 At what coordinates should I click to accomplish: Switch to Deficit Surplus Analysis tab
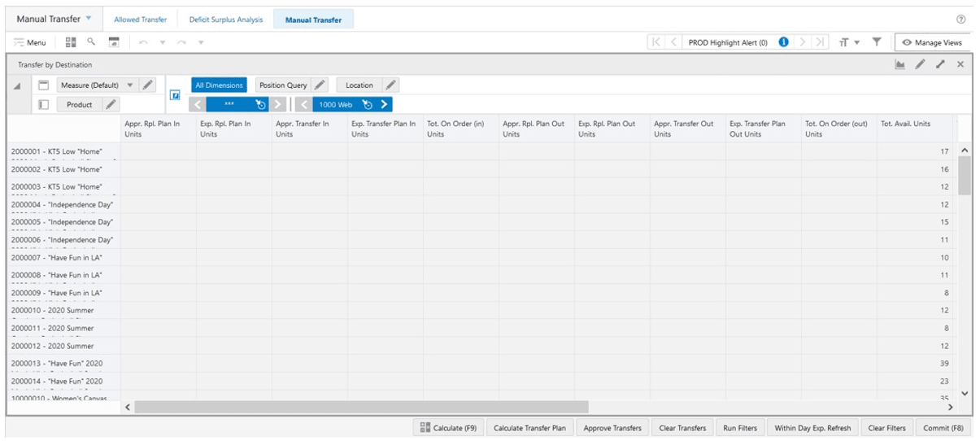coord(226,20)
